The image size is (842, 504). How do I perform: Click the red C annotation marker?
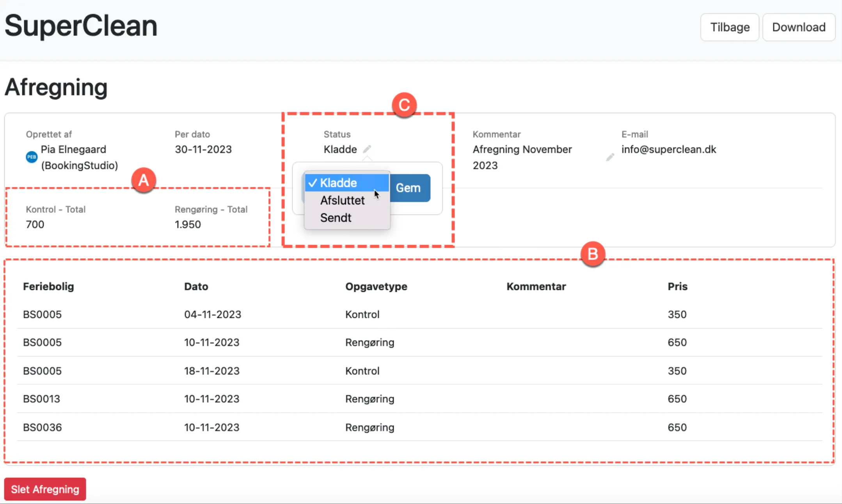click(404, 105)
